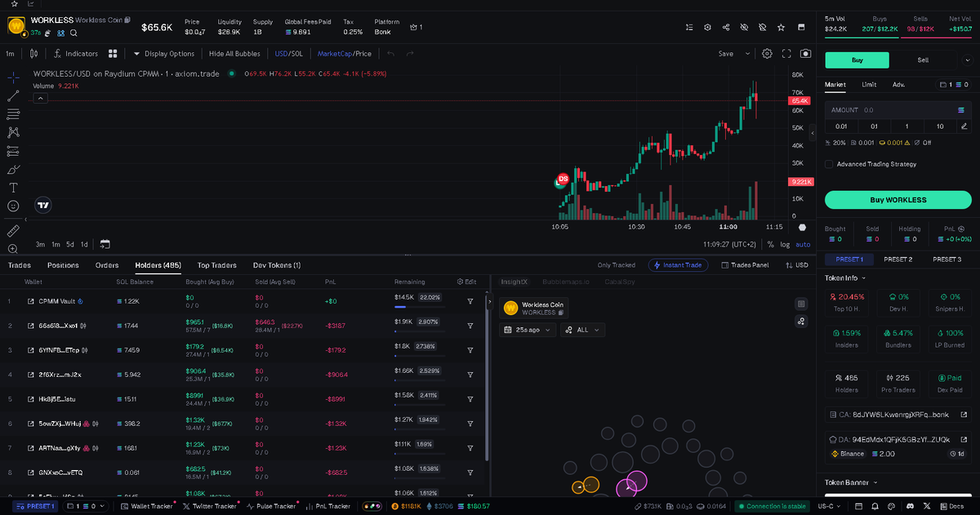Viewport: 980px width, 515px height.
Task: Open the PnL Tracker
Action: 328,507
